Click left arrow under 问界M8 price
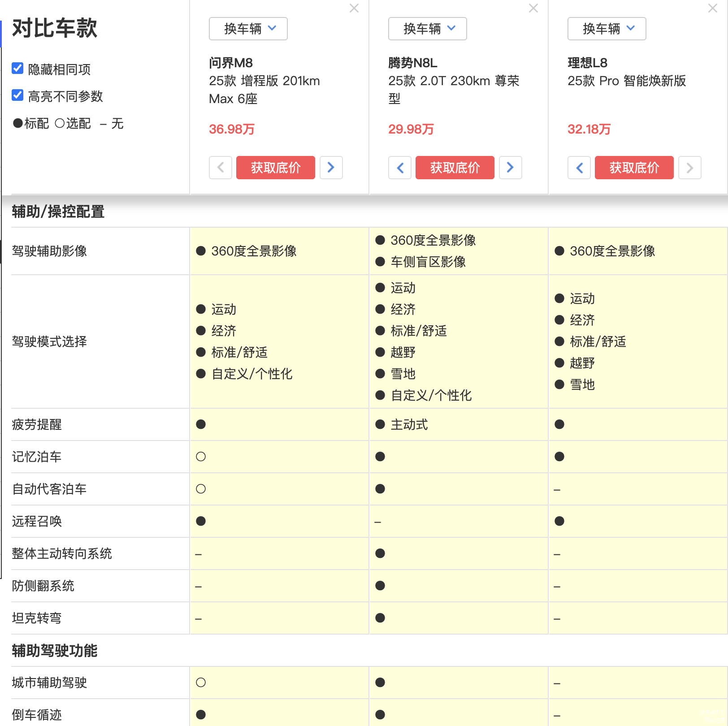 [221, 168]
